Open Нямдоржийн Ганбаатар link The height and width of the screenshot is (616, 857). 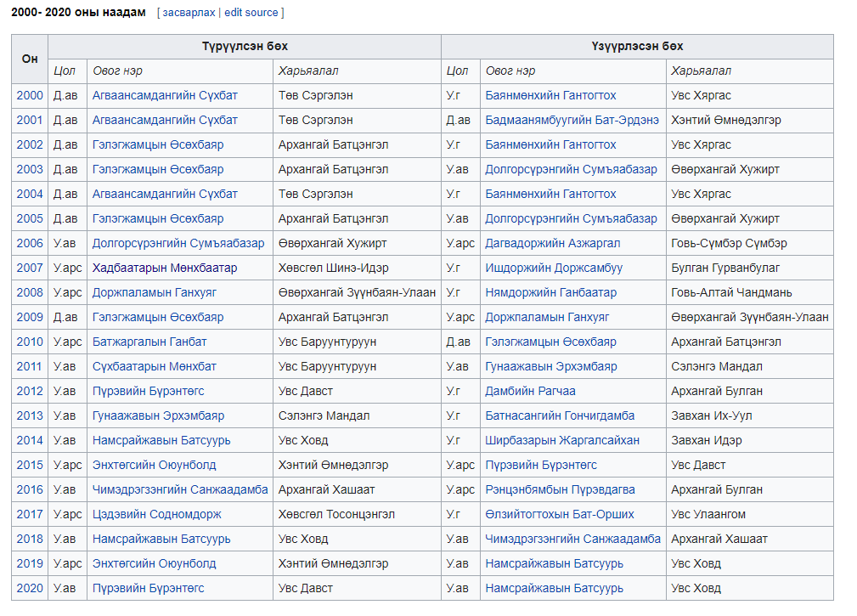click(x=550, y=292)
